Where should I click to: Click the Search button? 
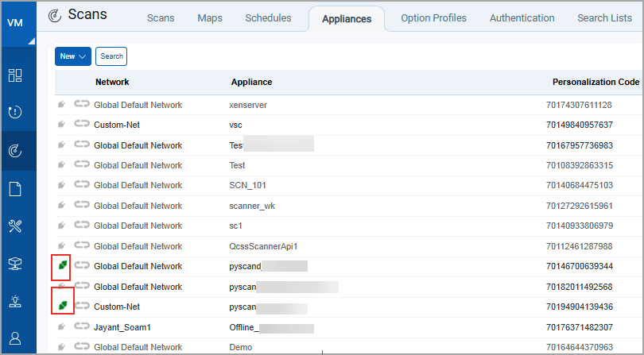point(111,56)
